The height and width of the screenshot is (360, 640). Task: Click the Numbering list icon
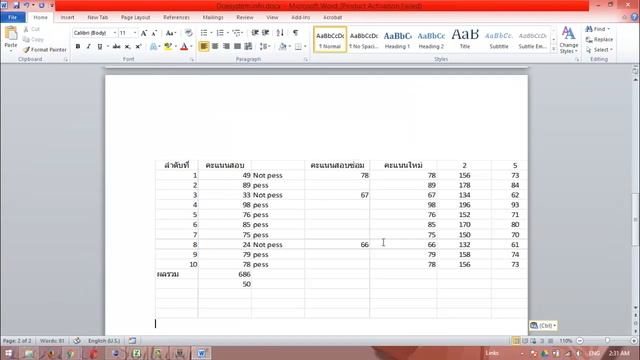(x=220, y=33)
